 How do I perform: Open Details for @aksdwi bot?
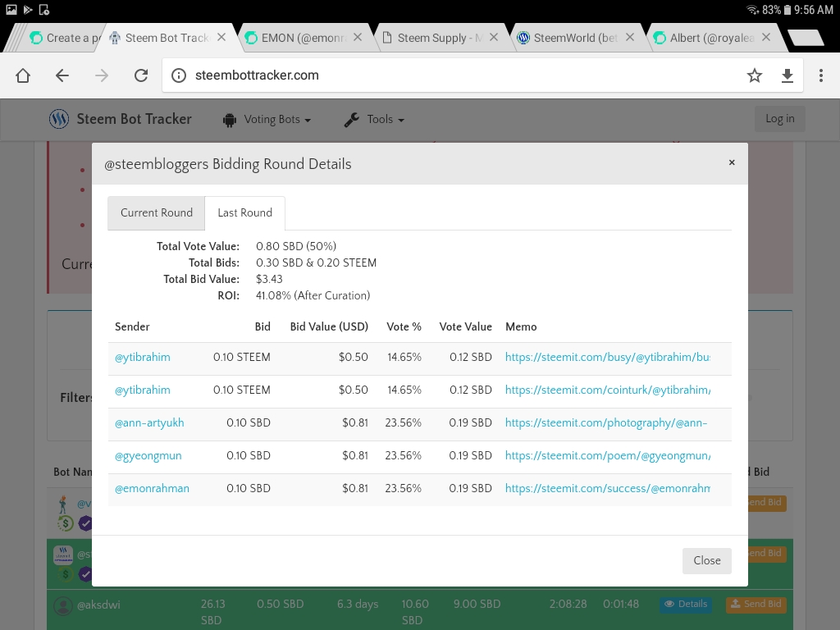point(686,605)
